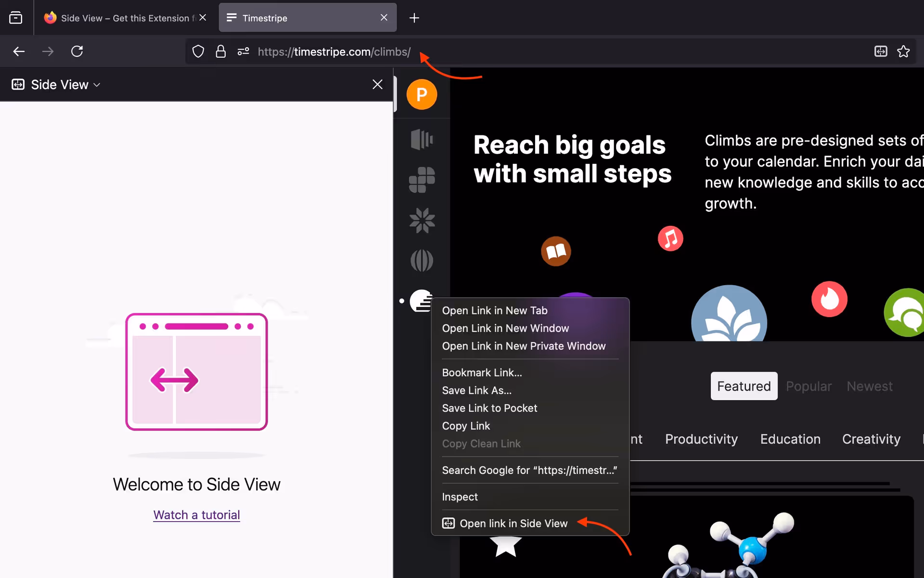The height and width of the screenshot is (578, 924).
Task: Bookmark this page with the star icon
Action: pos(903,52)
